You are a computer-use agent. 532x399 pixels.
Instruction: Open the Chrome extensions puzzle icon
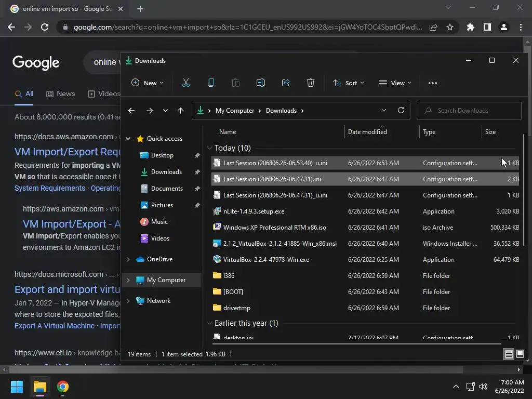[x=471, y=27]
